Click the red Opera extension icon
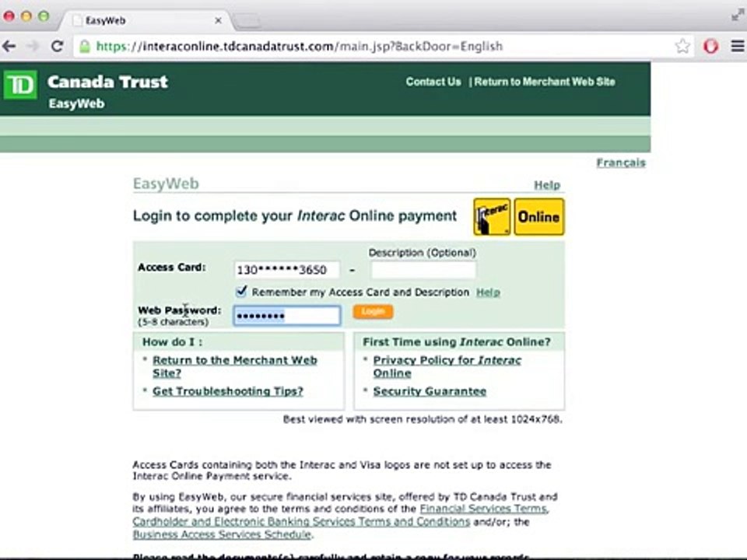 [x=710, y=46]
